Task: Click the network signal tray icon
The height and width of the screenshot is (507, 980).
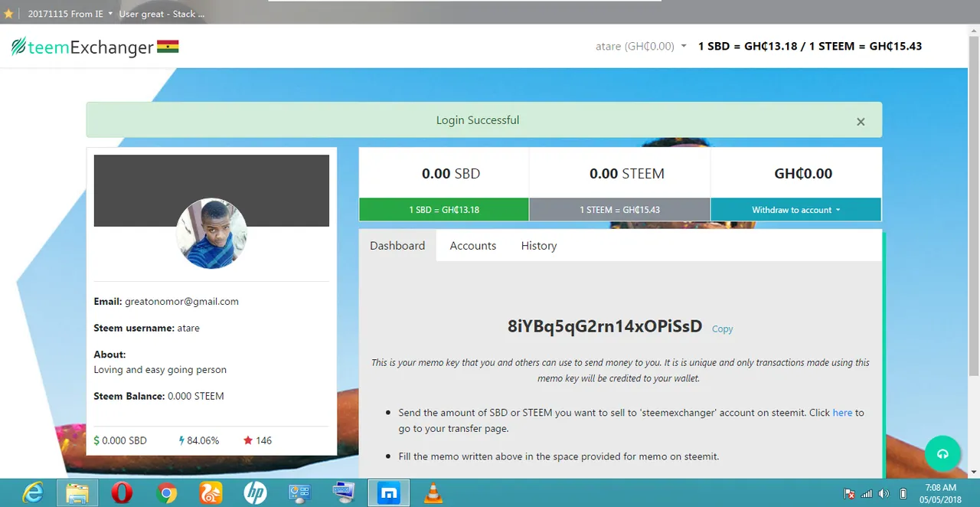Action: coord(867,494)
